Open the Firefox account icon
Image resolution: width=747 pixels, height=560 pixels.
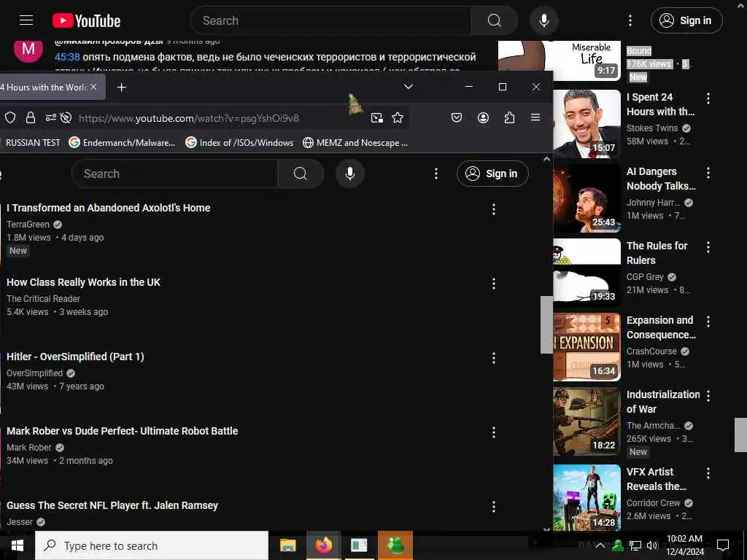point(483,117)
